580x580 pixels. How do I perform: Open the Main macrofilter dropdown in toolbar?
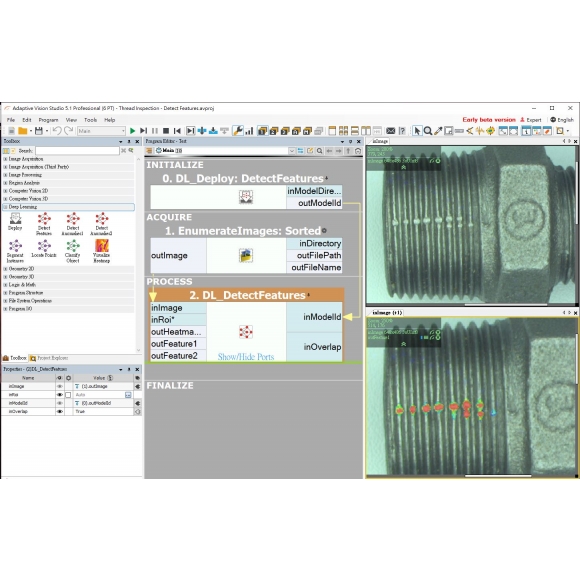click(x=123, y=131)
